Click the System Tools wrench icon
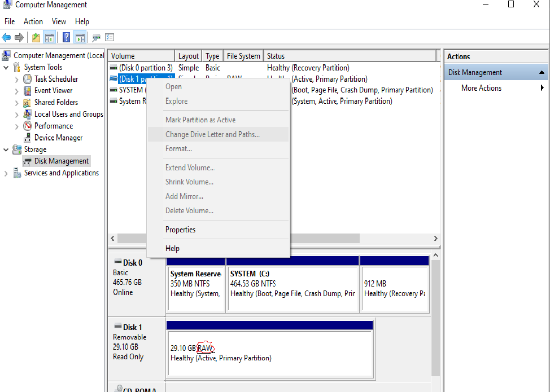This screenshot has width=550, height=392. [17, 67]
